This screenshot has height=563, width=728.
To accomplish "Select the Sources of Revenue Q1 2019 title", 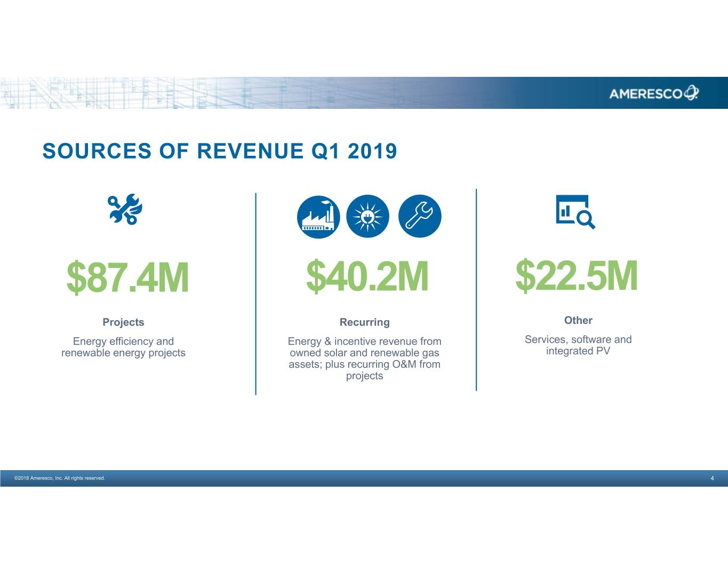I will point(220,151).
